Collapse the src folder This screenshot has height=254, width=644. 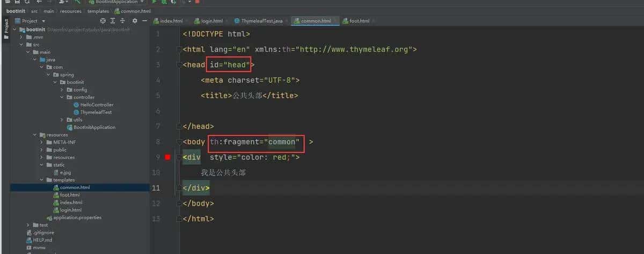click(x=21, y=45)
